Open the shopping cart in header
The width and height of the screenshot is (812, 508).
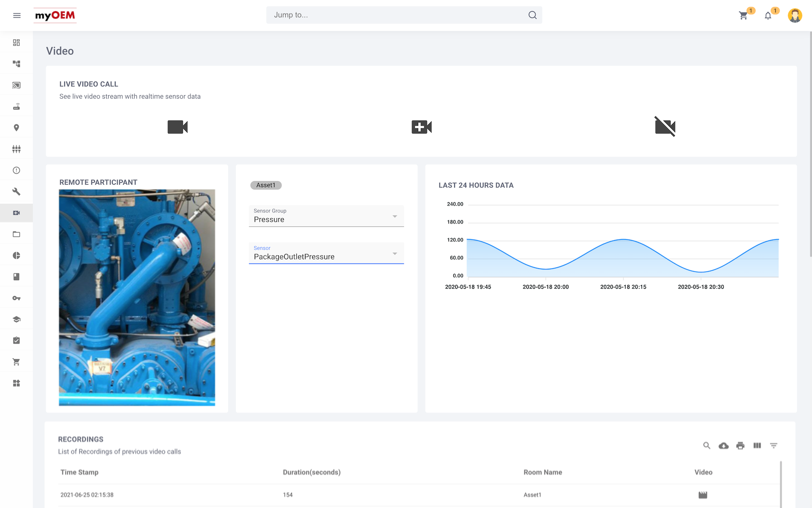click(x=743, y=15)
